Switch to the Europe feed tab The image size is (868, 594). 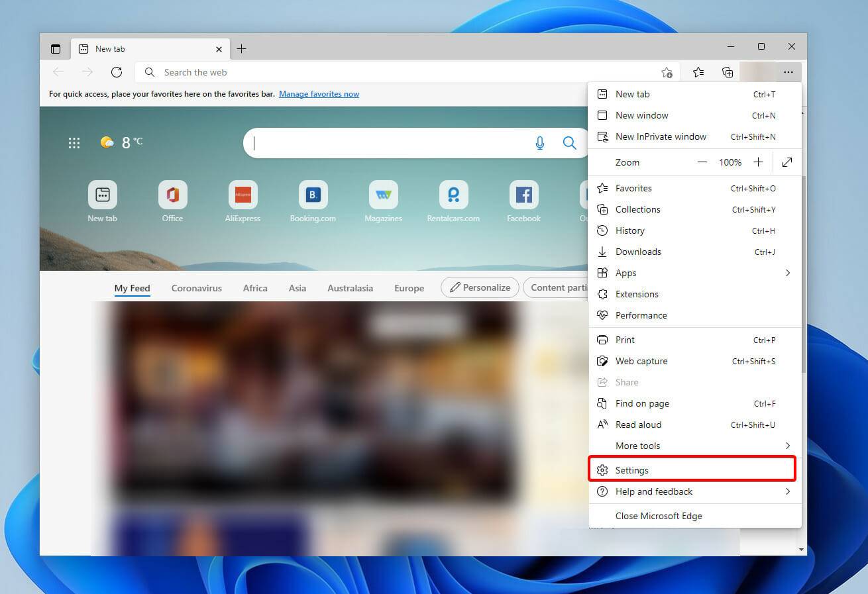[x=409, y=288]
